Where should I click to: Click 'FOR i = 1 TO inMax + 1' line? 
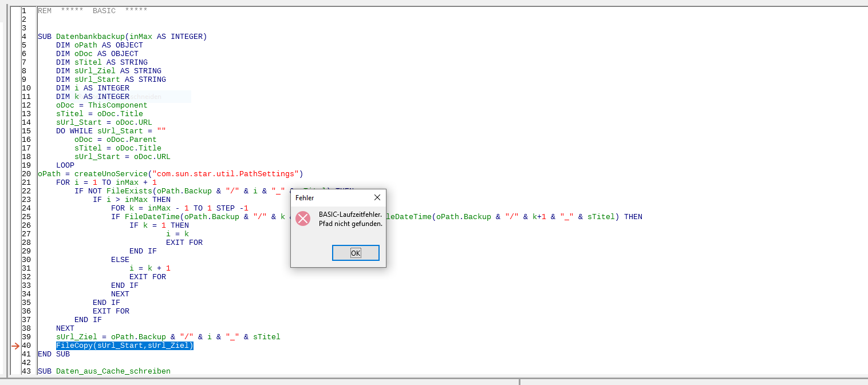point(106,182)
